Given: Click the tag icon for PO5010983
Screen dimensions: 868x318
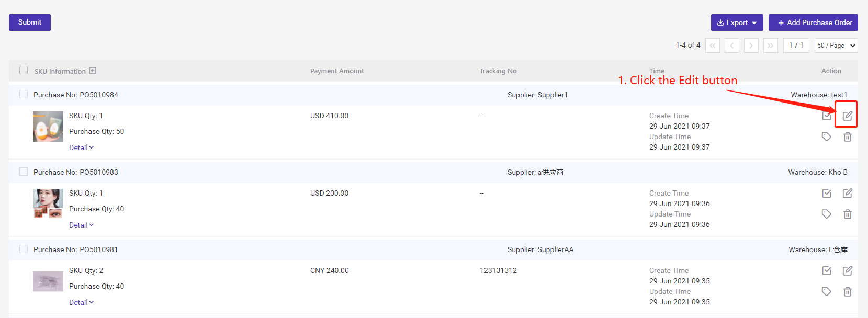Looking at the screenshot, I should (x=826, y=214).
